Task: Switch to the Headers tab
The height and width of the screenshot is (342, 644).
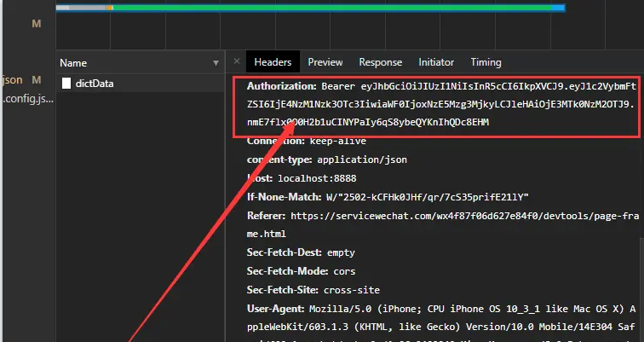Action: 273,62
